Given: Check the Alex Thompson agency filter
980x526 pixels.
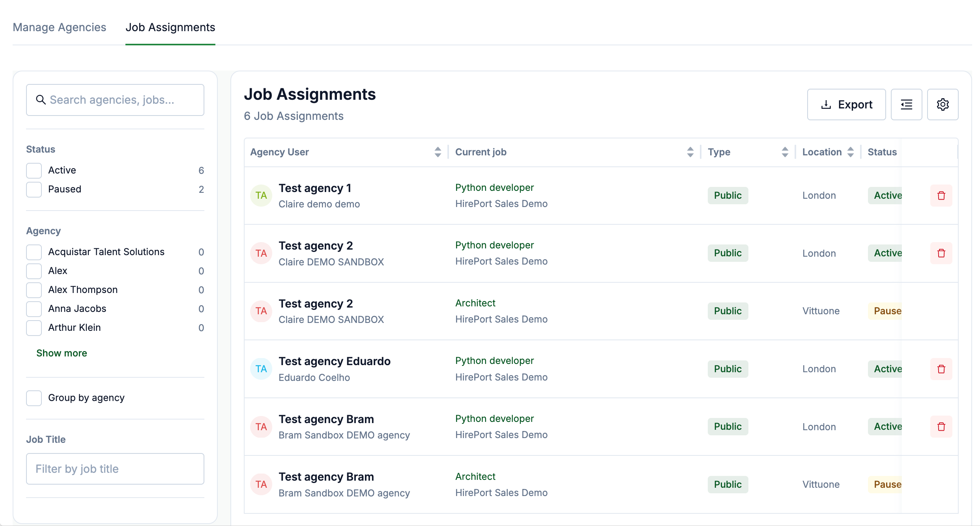Looking at the screenshot, I should click(x=34, y=290).
